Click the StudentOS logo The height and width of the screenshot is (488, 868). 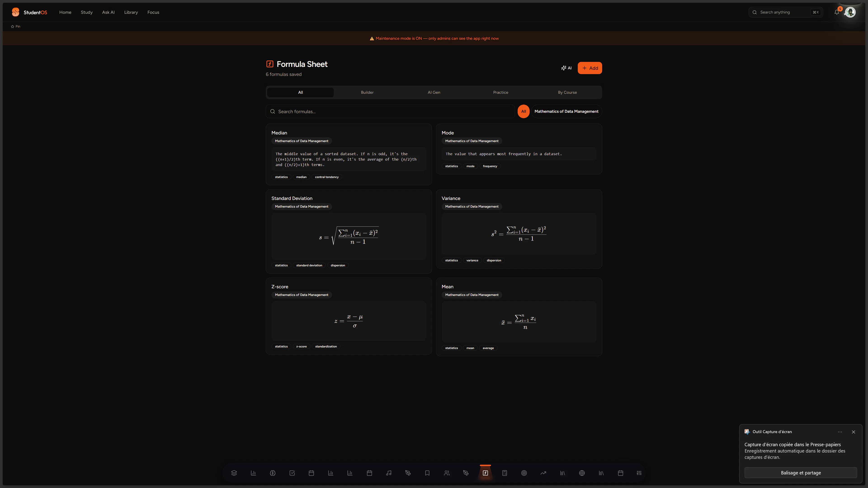[x=29, y=12]
